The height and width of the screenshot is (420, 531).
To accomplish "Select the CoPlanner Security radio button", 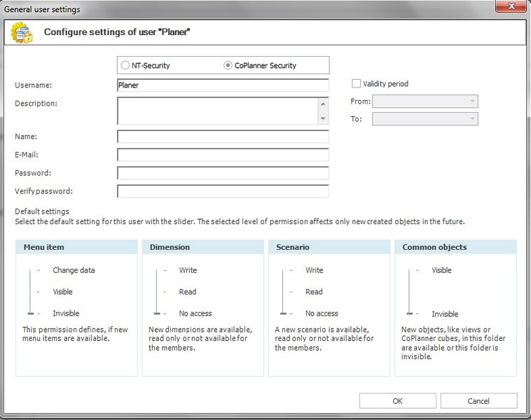I will coord(228,65).
